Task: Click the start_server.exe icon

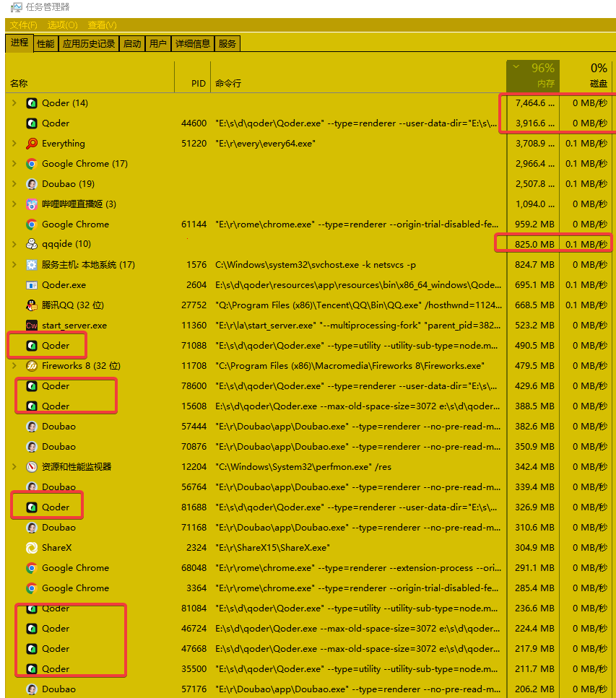Action: (x=32, y=326)
